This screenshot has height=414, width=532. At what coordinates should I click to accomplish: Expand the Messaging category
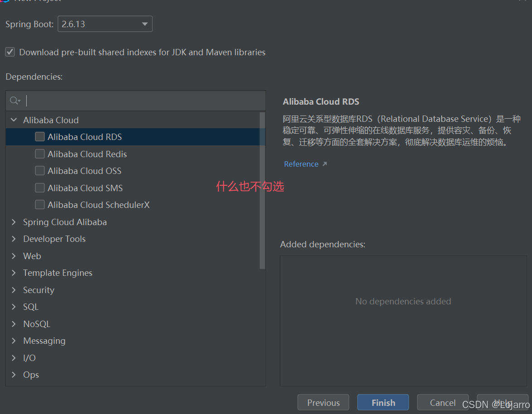tap(14, 341)
